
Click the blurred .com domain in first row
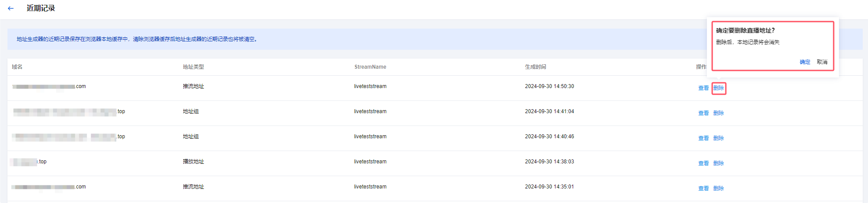tap(49, 87)
